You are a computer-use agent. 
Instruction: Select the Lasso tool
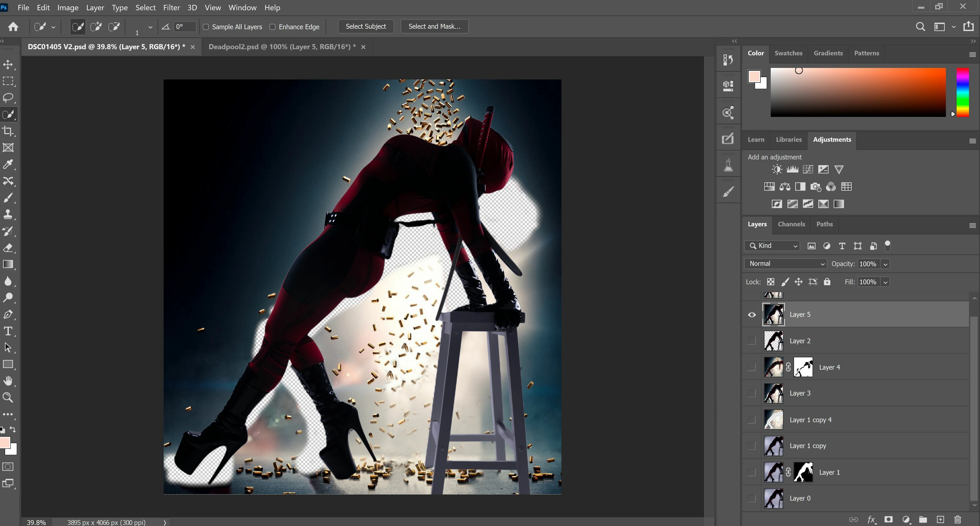(x=8, y=98)
